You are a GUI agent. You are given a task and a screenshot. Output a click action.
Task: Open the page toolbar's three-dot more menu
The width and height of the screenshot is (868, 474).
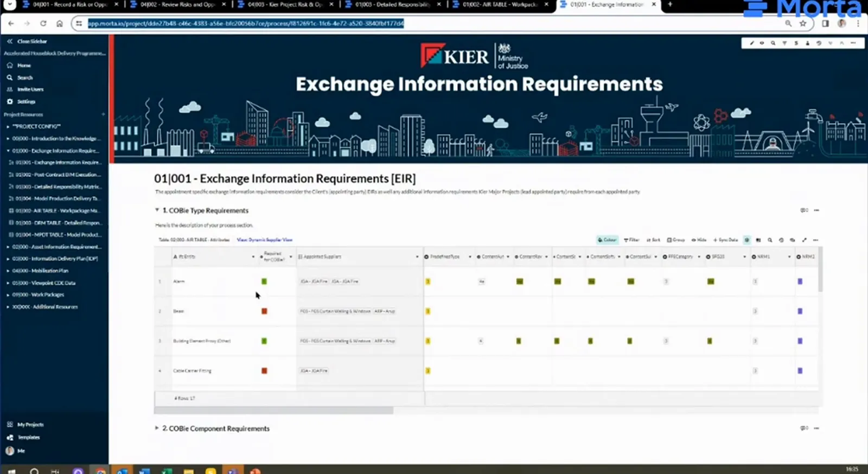pos(853,43)
